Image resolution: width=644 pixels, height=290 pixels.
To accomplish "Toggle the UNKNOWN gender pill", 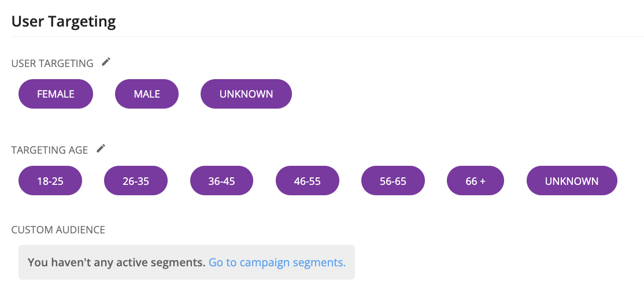I will tap(246, 94).
